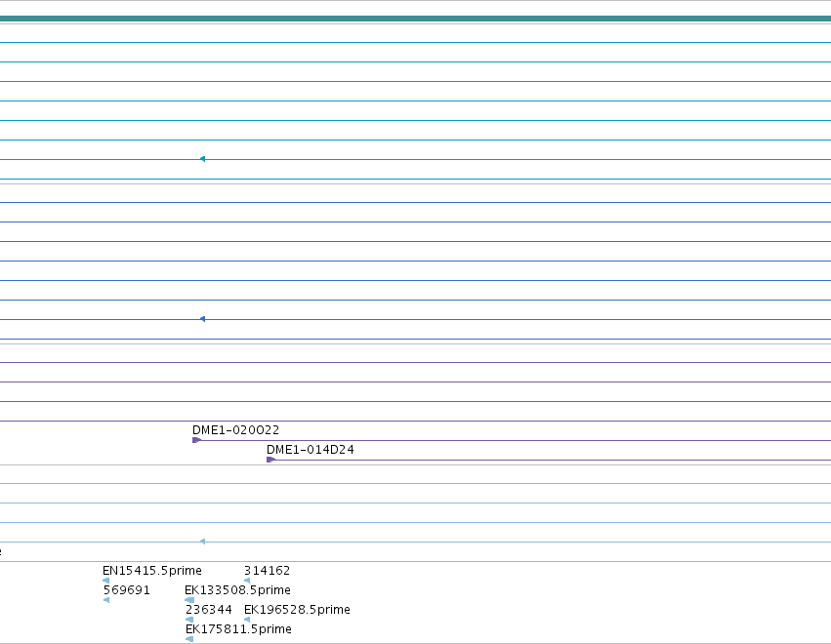
Task: Click the cyan strand arrow in top track
Action: 202,159
